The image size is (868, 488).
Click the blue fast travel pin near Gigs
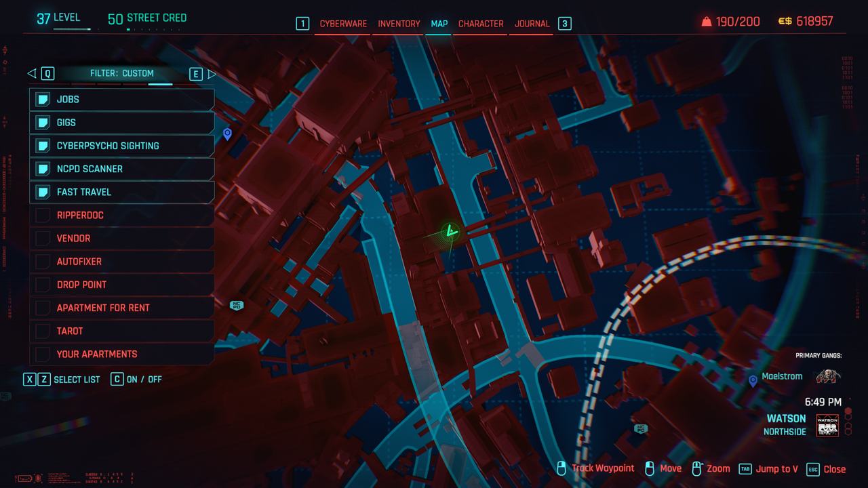[227, 134]
